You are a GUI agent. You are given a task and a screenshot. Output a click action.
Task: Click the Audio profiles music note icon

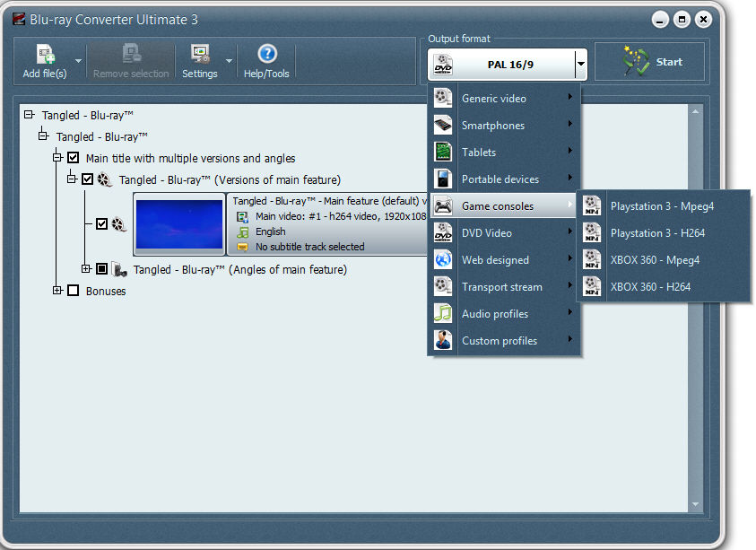pyautogui.click(x=443, y=314)
